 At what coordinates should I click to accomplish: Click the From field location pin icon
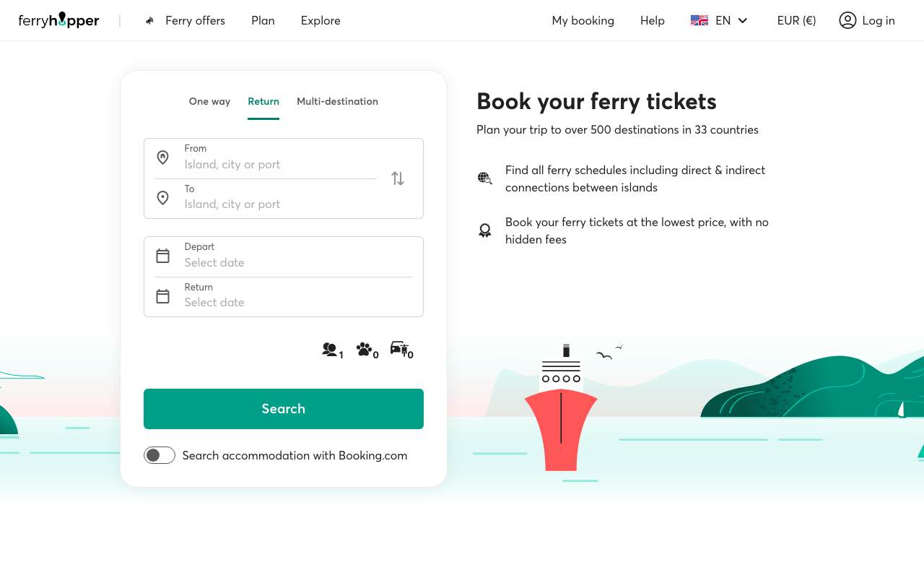pos(163,158)
